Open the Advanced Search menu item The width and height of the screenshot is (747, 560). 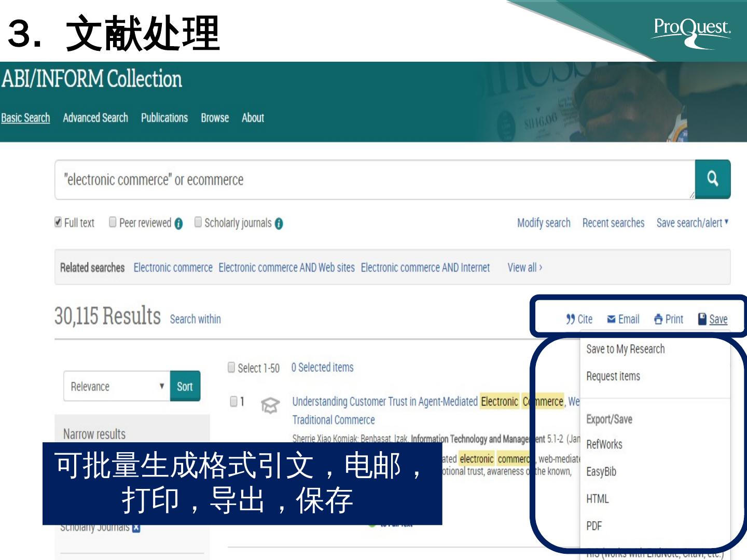pyautogui.click(x=95, y=118)
